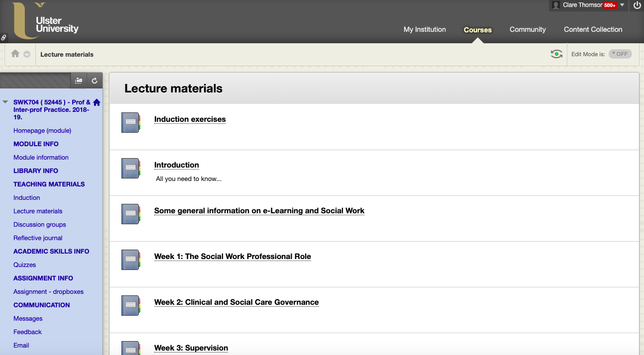Image resolution: width=644 pixels, height=355 pixels.
Task: Open Week 3: Supervision link
Action: [191, 348]
